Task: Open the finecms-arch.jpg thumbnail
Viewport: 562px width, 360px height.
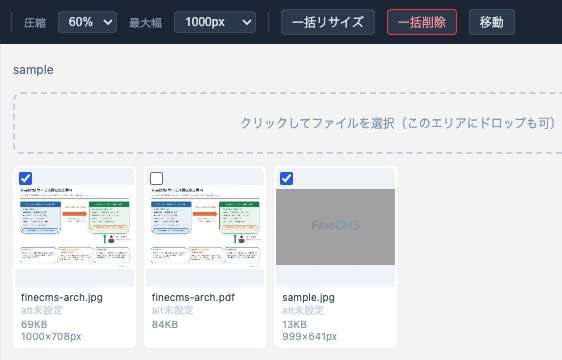Action: click(x=75, y=227)
